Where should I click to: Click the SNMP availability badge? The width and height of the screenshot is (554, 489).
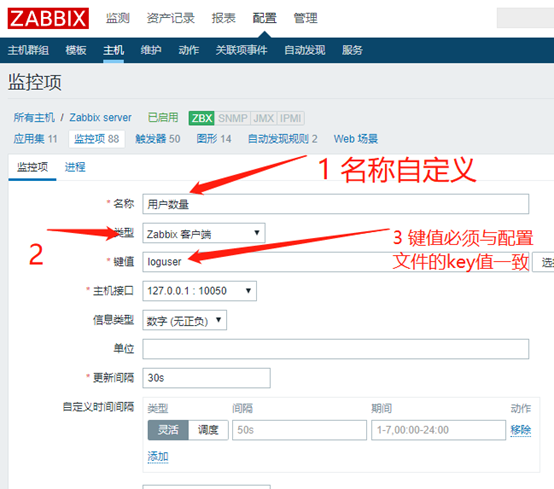point(232,118)
